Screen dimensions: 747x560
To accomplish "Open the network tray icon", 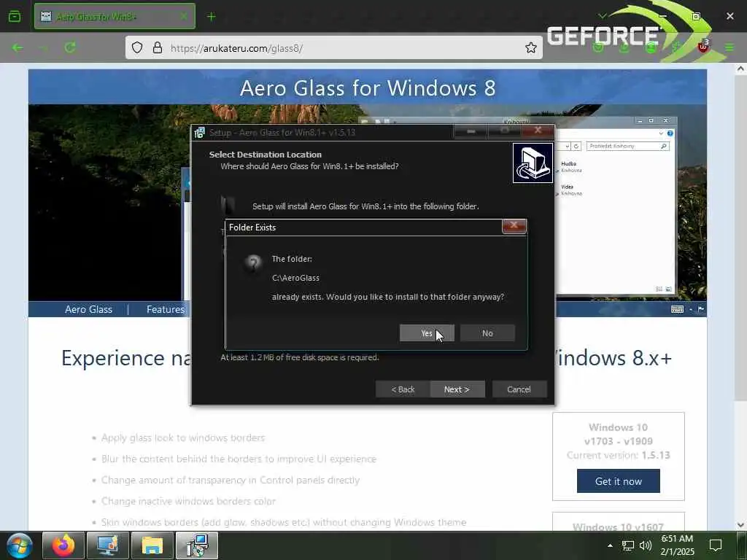I will (x=628, y=545).
